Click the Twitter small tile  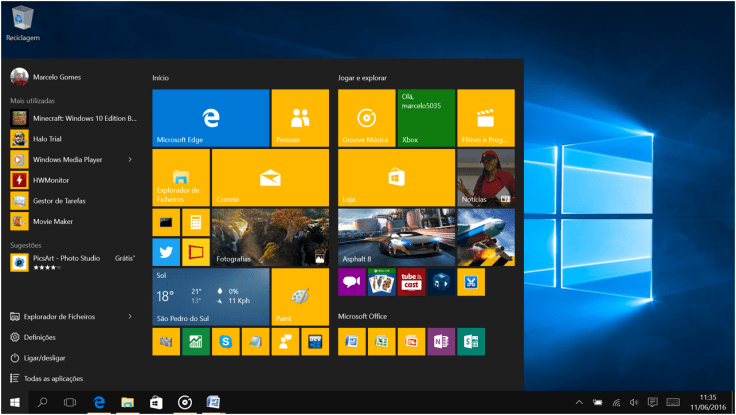166,252
